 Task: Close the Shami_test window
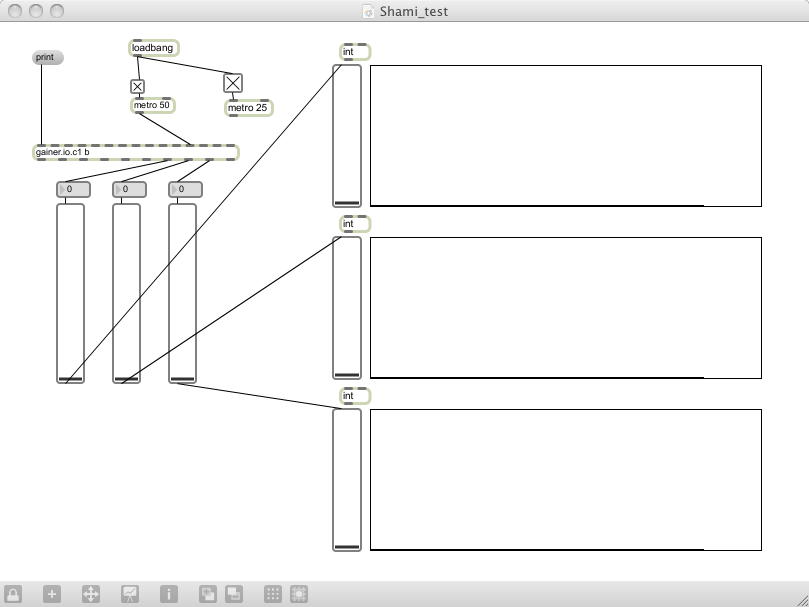(15, 11)
